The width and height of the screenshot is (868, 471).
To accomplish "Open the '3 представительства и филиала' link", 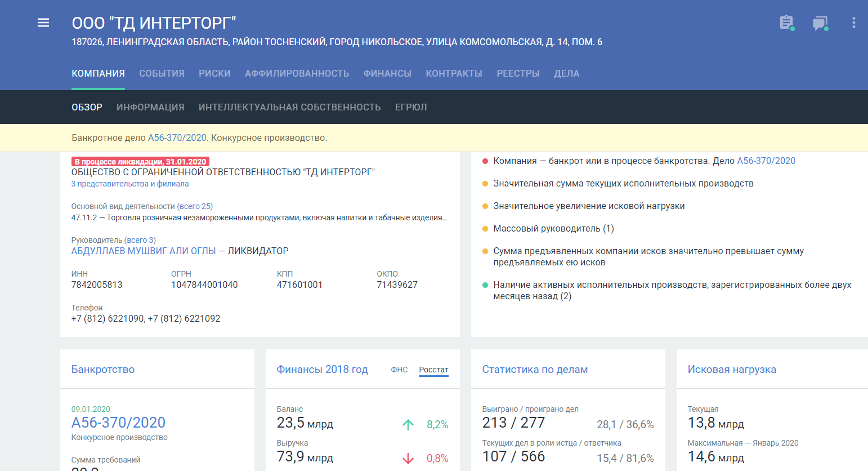I will click(x=130, y=184).
